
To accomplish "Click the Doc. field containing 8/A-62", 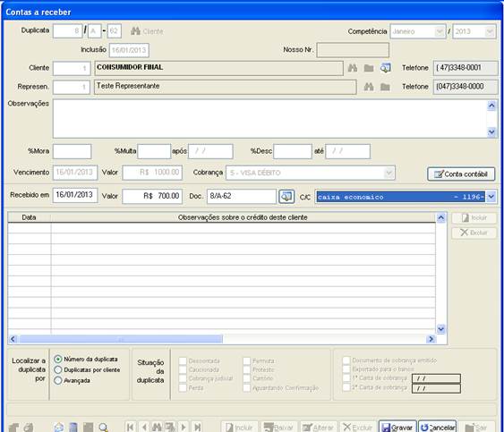I will pos(242,196).
